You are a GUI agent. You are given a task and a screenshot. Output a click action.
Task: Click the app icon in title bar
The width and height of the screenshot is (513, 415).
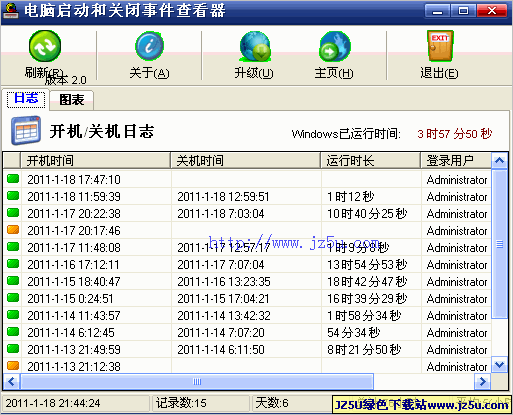point(11,11)
